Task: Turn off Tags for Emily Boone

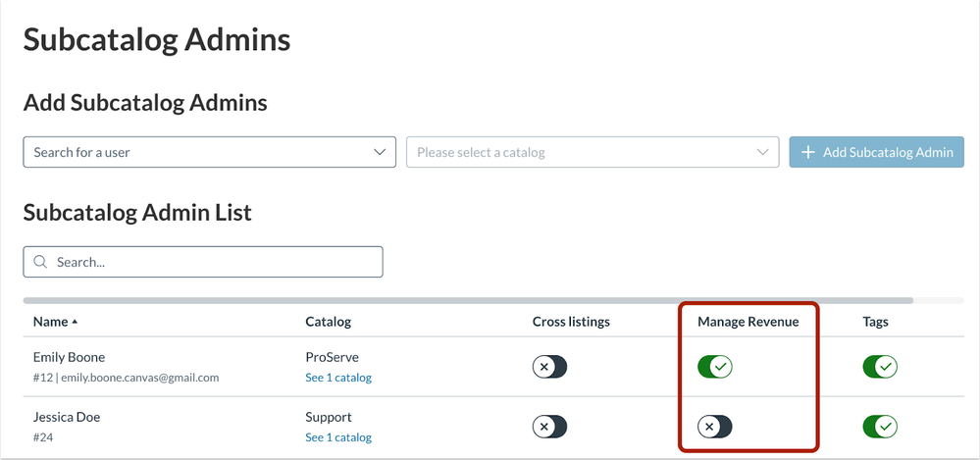Action: pyautogui.click(x=880, y=367)
